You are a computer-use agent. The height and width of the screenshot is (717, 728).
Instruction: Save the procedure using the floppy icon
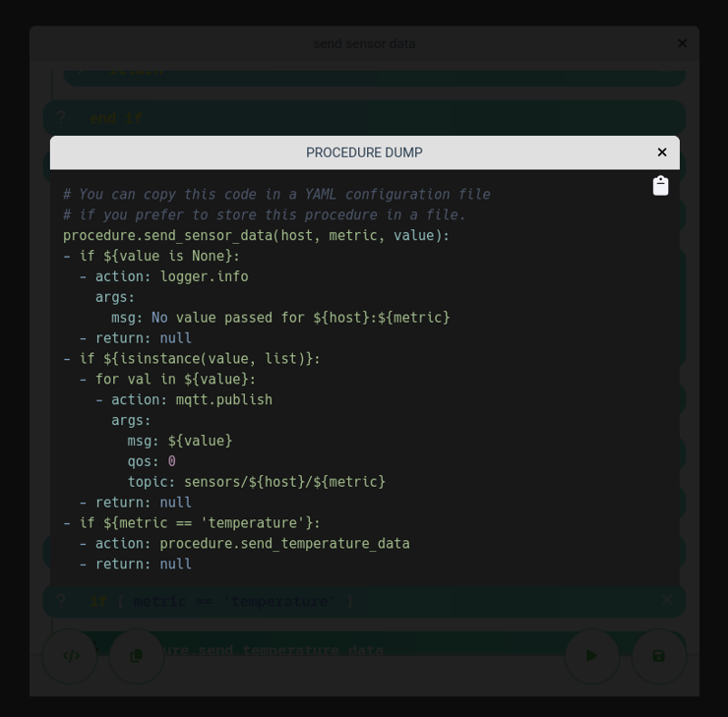coord(658,656)
